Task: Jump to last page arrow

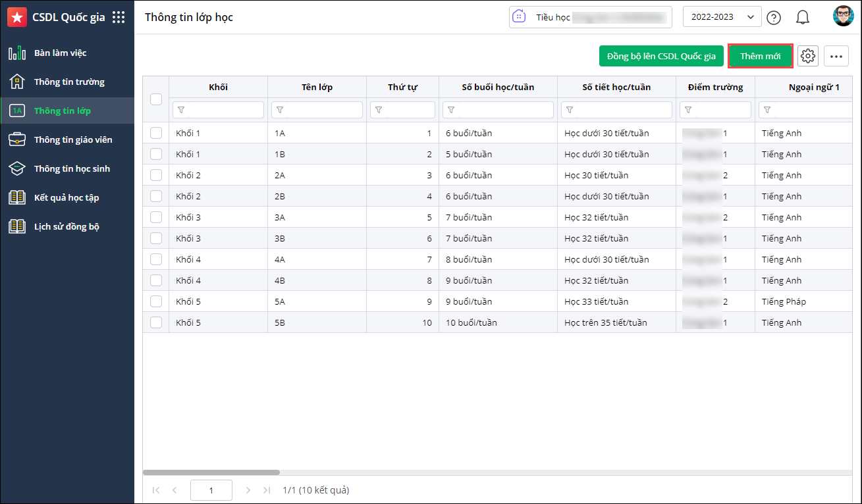Action: tap(267, 490)
